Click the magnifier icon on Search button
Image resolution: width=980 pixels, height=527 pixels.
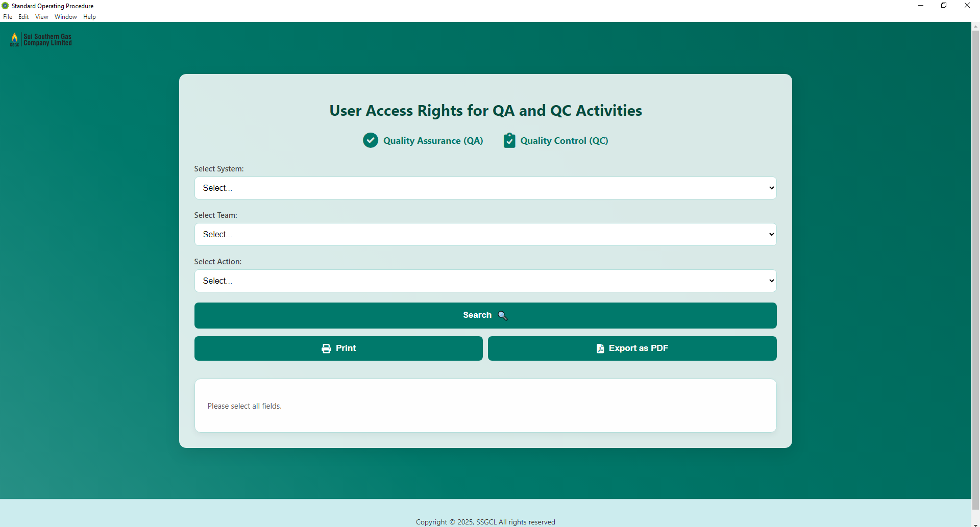tap(503, 315)
